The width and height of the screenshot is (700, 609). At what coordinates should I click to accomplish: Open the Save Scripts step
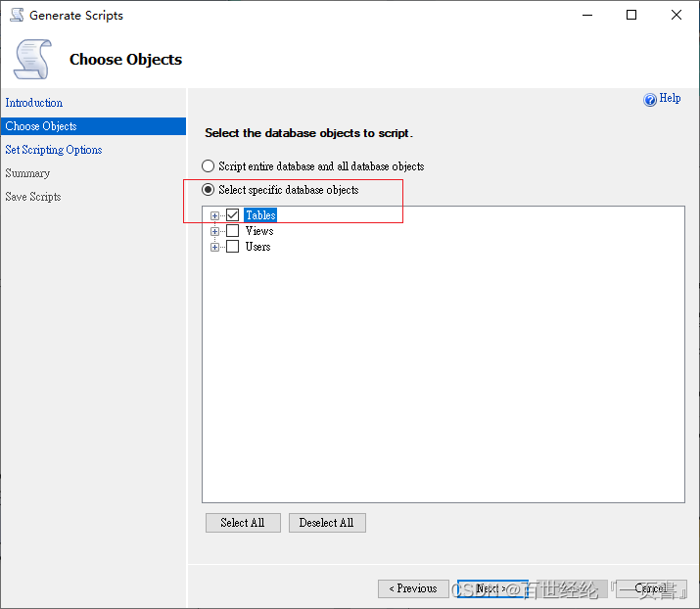click(x=33, y=197)
